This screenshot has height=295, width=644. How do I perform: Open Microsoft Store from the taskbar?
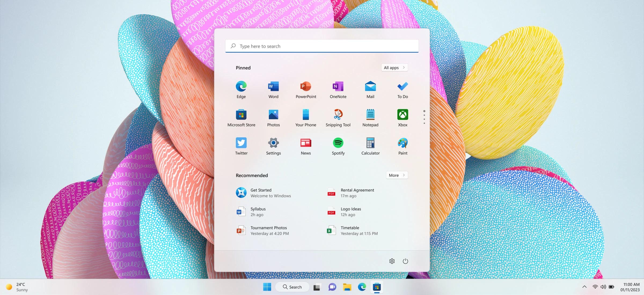[377, 287]
